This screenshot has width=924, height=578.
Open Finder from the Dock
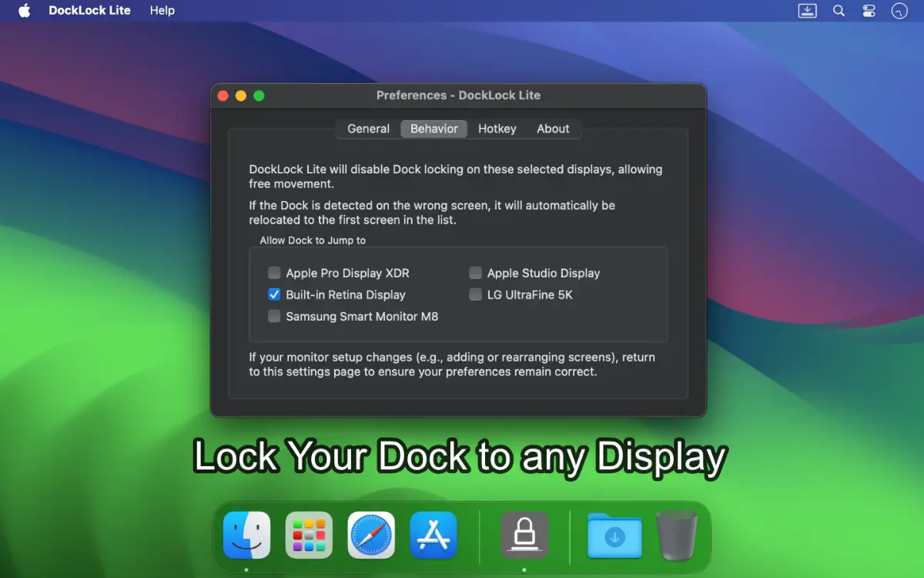(x=248, y=535)
